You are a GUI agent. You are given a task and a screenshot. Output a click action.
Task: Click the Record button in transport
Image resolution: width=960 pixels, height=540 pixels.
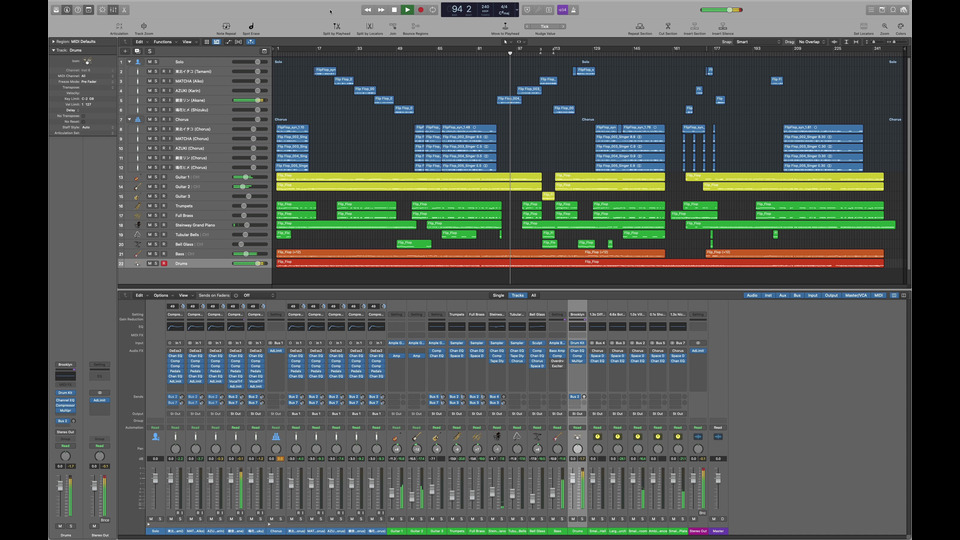(420, 9)
